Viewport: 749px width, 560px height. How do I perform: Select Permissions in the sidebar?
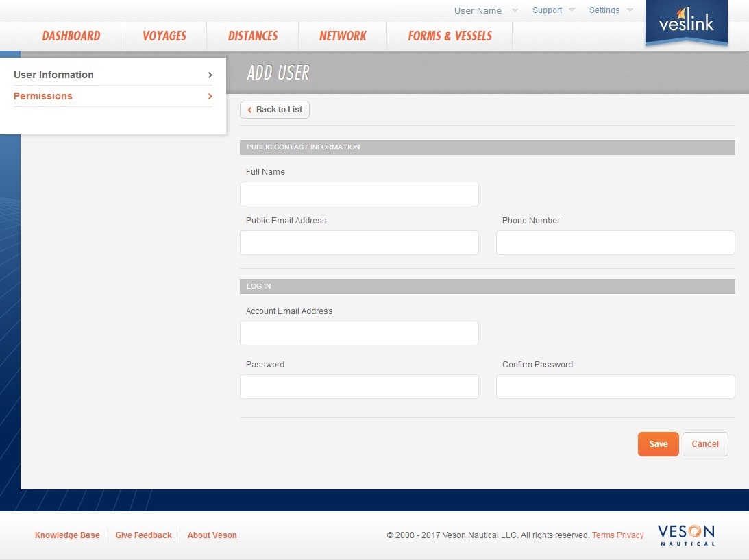pos(43,96)
